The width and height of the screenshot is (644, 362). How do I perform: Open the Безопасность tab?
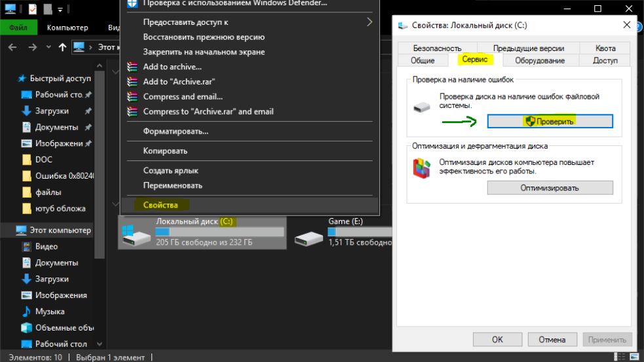(x=437, y=48)
